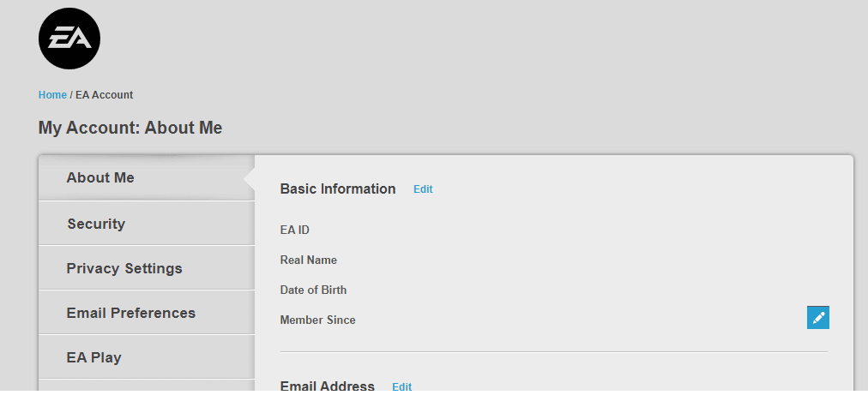
Task: Click Edit next to Basic Information
Action: click(423, 189)
